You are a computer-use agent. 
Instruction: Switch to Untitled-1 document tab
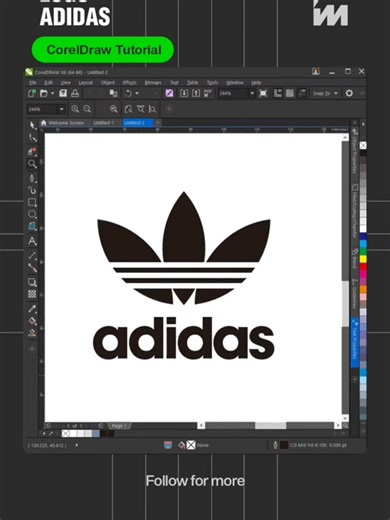(x=103, y=123)
